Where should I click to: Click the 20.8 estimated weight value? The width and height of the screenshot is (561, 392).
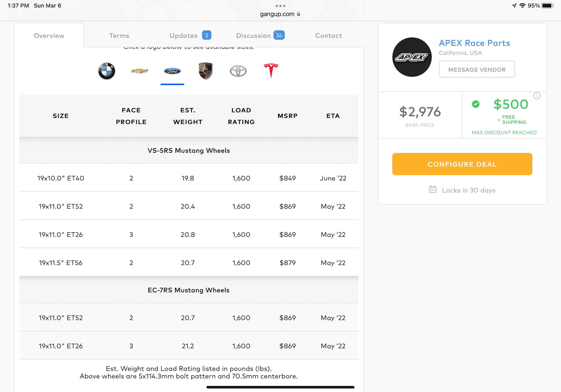(188, 235)
